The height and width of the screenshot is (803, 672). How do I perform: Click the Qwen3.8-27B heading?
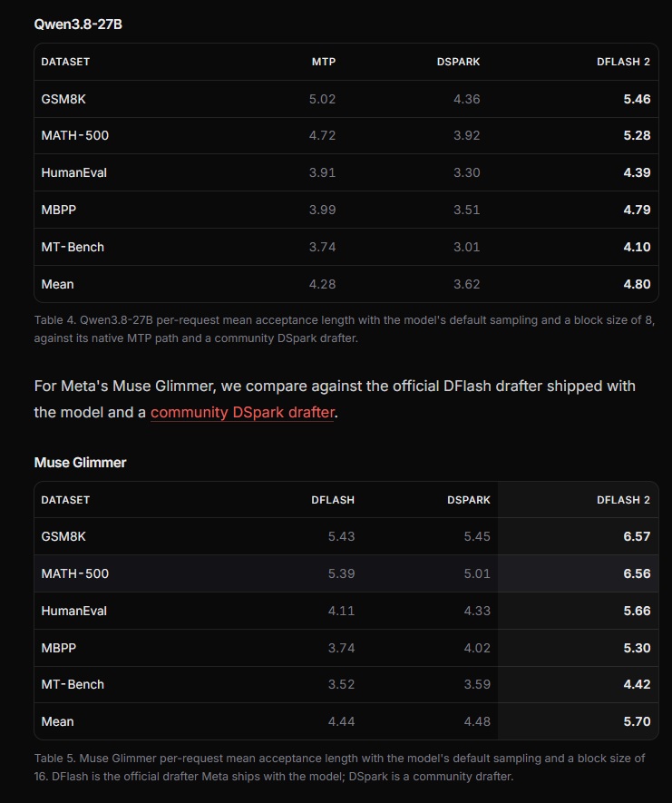click(x=78, y=24)
